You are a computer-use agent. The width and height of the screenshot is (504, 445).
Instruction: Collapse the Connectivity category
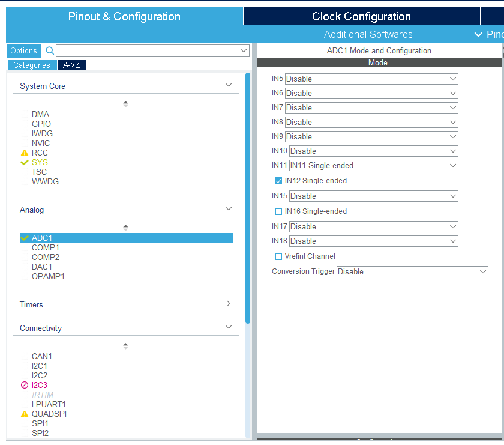tap(229, 327)
